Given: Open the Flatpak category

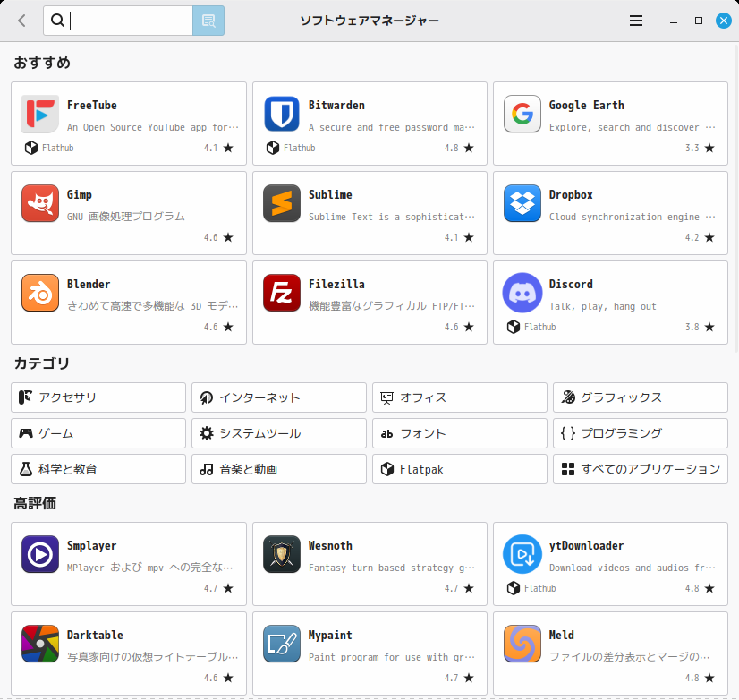Looking at the screenshot, I should tap(460, 469).
